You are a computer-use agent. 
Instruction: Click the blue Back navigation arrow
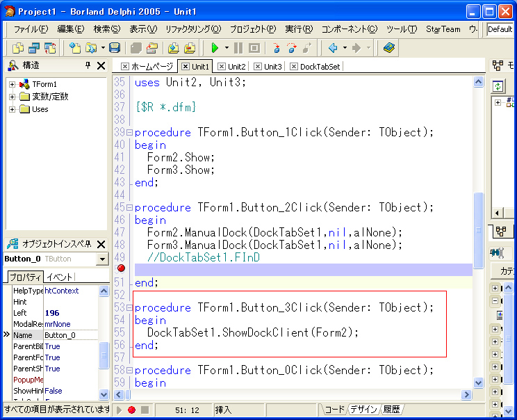pos(333,48)
